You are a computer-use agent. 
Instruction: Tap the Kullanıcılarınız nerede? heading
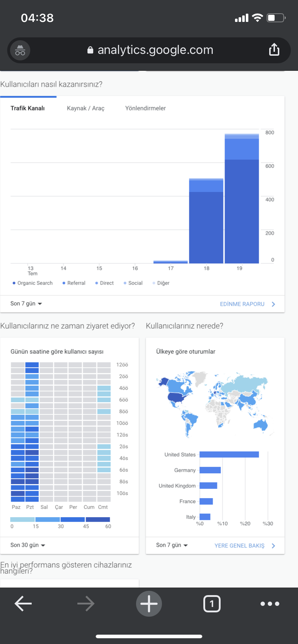coord(185,326)
